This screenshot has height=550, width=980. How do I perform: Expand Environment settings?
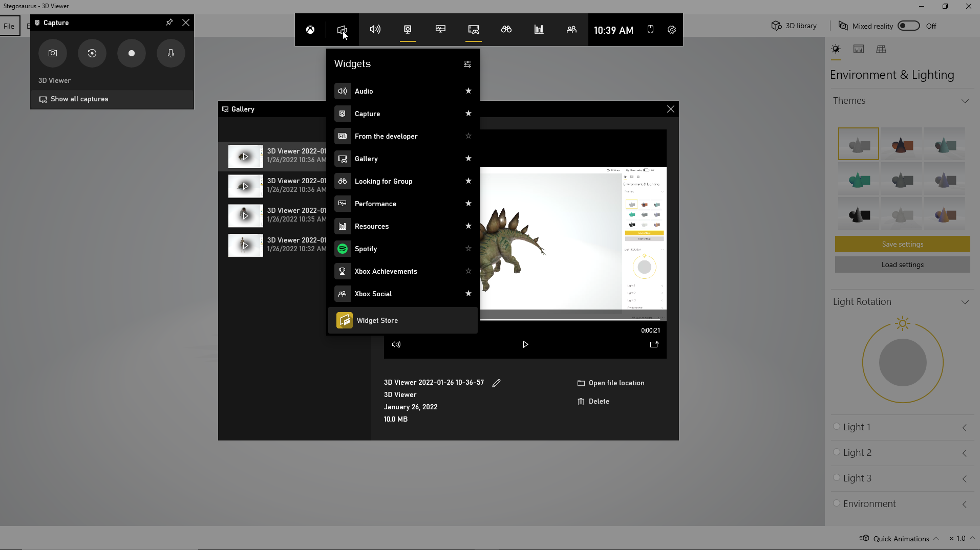(x=965, y=504)
